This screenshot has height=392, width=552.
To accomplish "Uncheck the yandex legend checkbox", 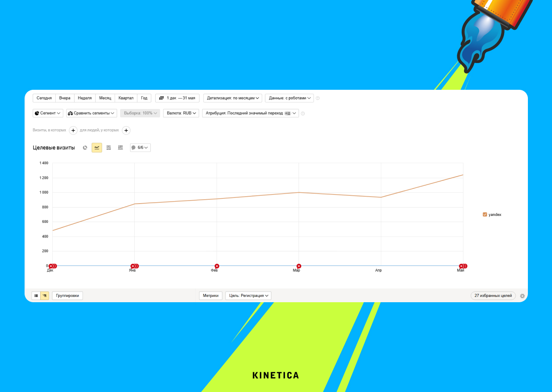I will pyautogui.click(x=485, y=215).
